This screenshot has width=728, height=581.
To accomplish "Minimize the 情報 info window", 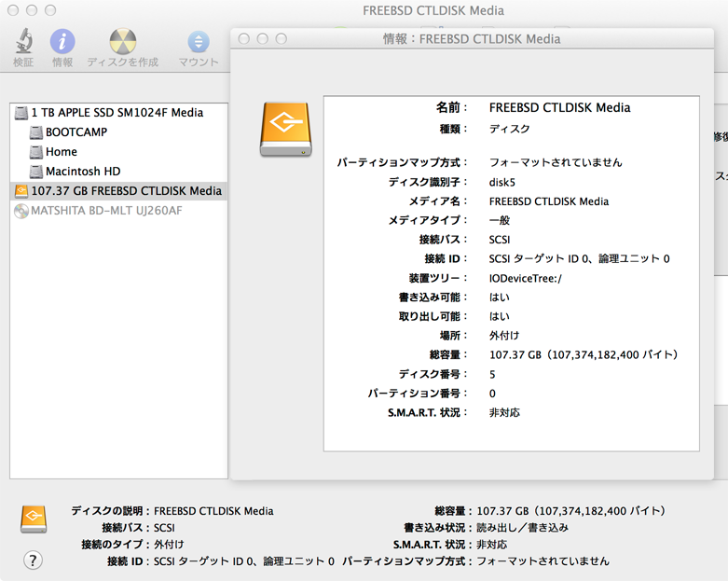I will coord(262,39).
